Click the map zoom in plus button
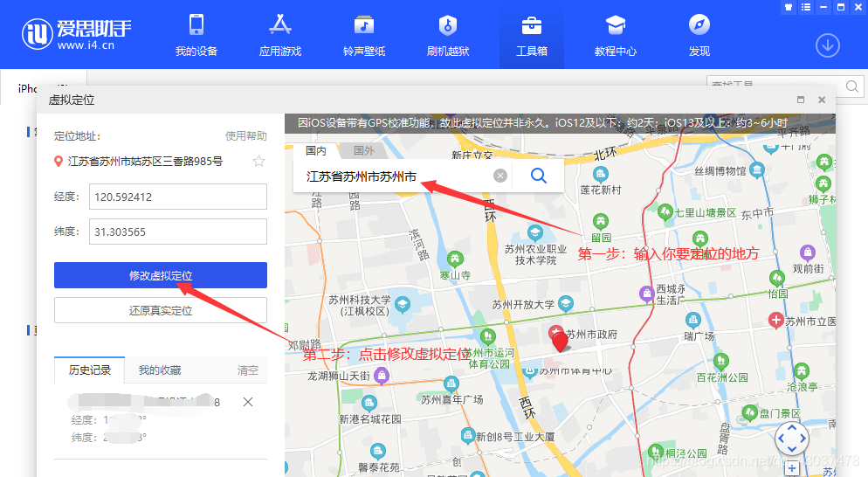The image size is (868, 477). coord(792,468)
